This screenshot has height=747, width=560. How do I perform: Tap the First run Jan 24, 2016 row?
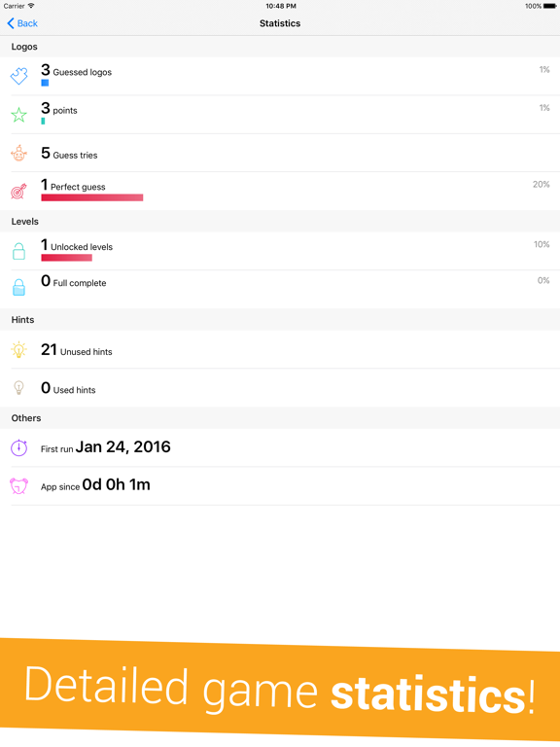(x=280, y=447)
